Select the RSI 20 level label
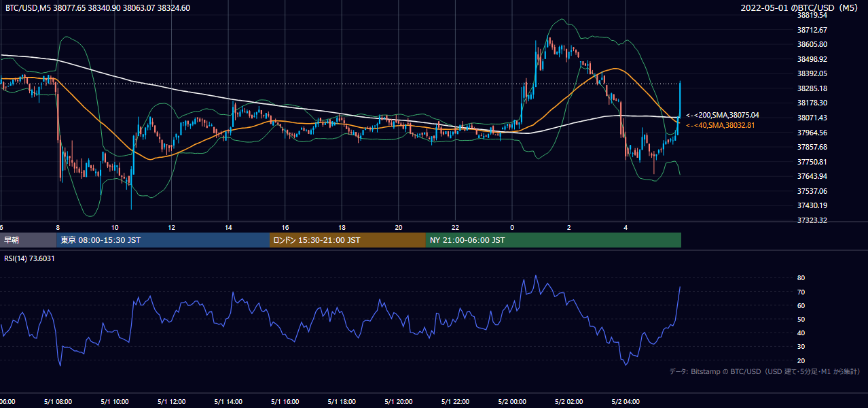The image size is (868, 408). point(801,360)
